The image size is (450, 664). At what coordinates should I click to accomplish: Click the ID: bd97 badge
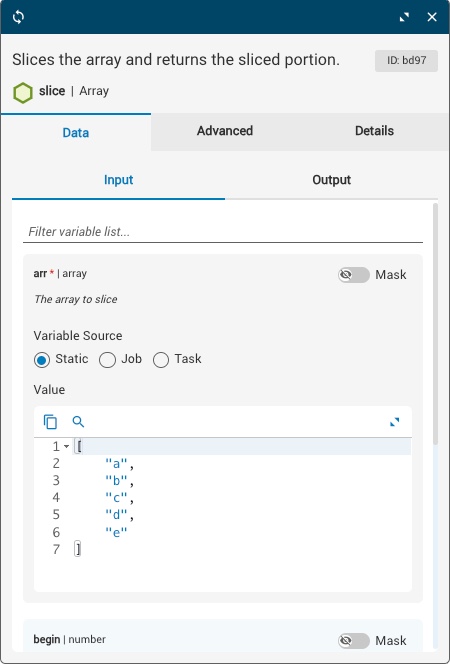(406, 61)
